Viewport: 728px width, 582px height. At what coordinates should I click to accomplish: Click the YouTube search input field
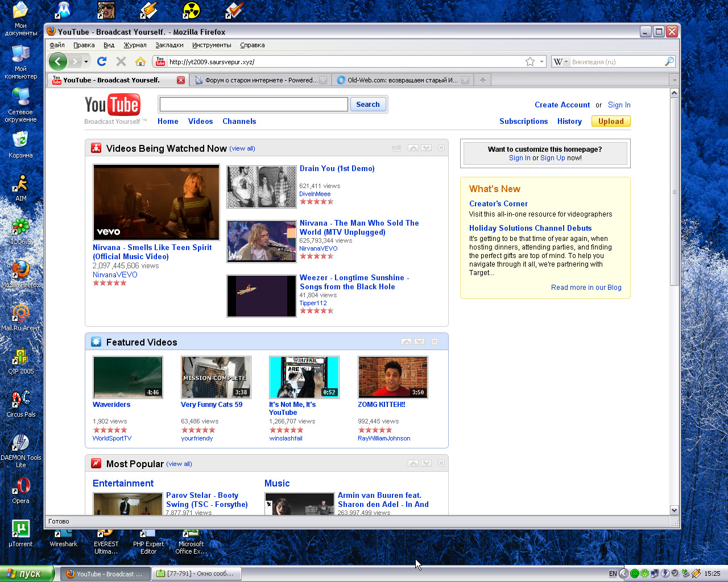click(254, 104)
